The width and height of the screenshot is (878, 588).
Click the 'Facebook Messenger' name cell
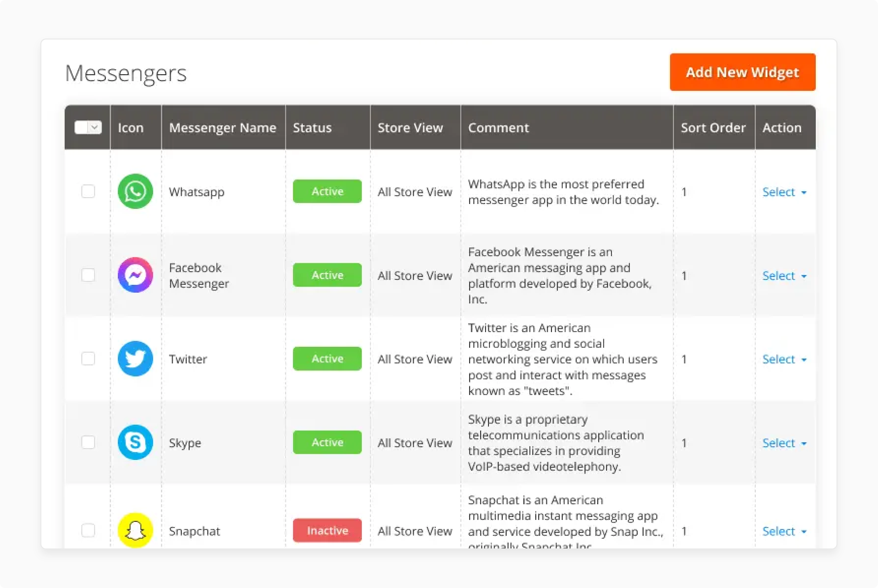coord(199,276)
